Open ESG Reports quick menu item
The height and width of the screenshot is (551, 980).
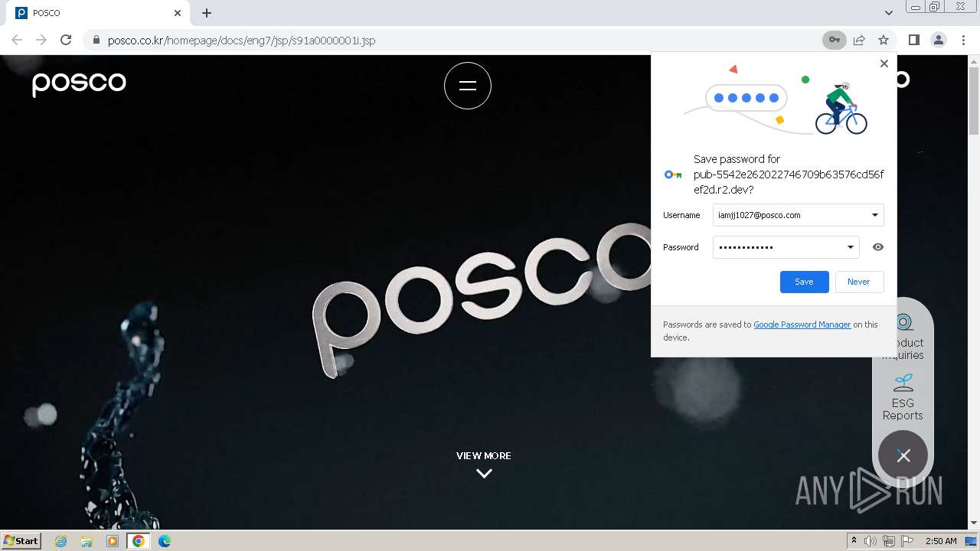[903, 397]
